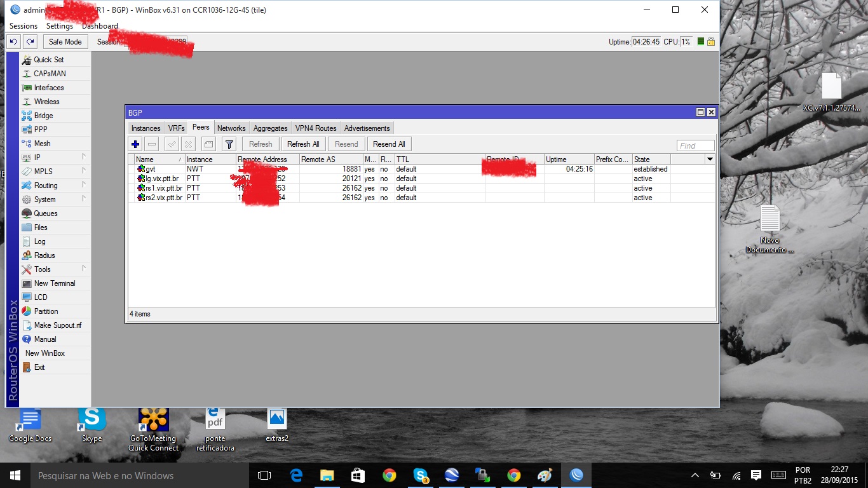
Task: Click the Refresh button in BGP
Action: pos(261,144)
